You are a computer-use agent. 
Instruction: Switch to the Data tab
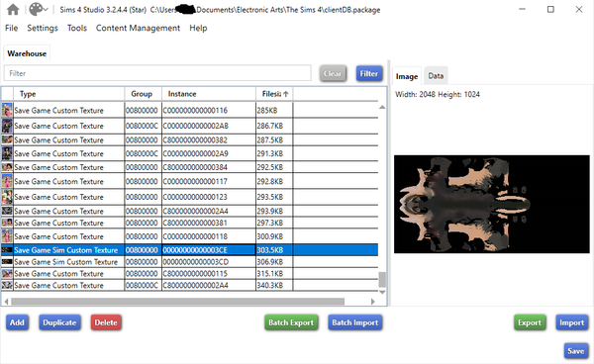(436, 76)
